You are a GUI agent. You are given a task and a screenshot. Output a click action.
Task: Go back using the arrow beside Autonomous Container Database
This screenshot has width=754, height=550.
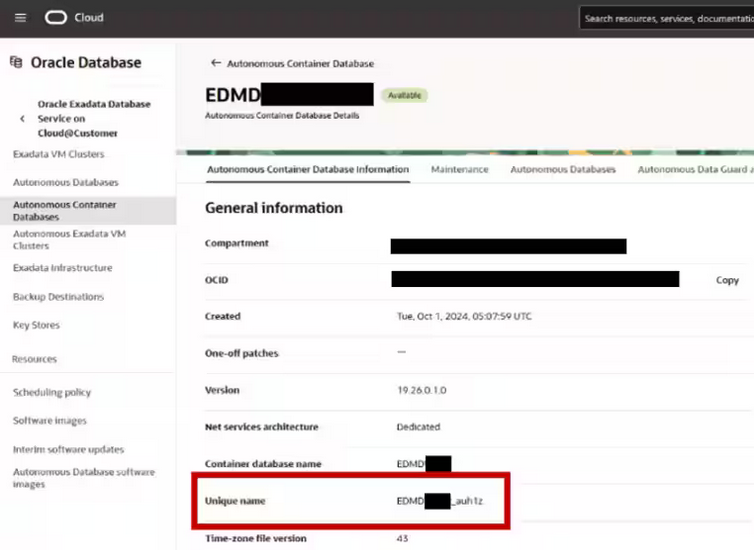click(216, 63)
